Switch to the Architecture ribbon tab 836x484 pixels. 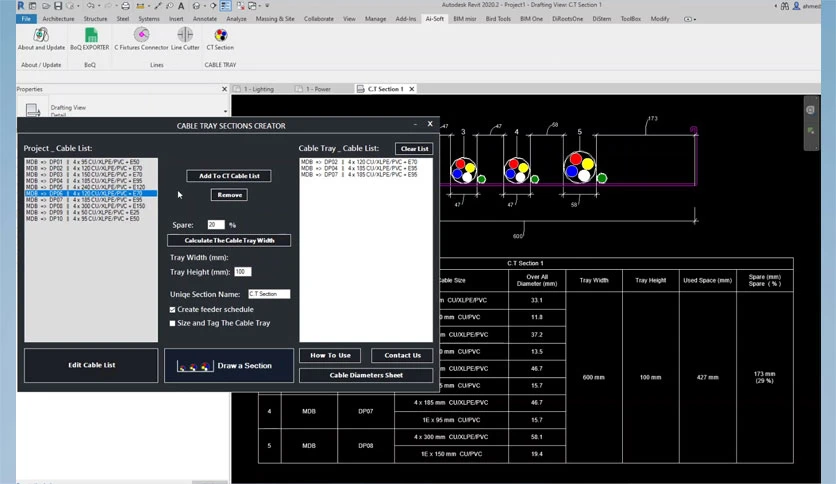(x=59, y=19)
